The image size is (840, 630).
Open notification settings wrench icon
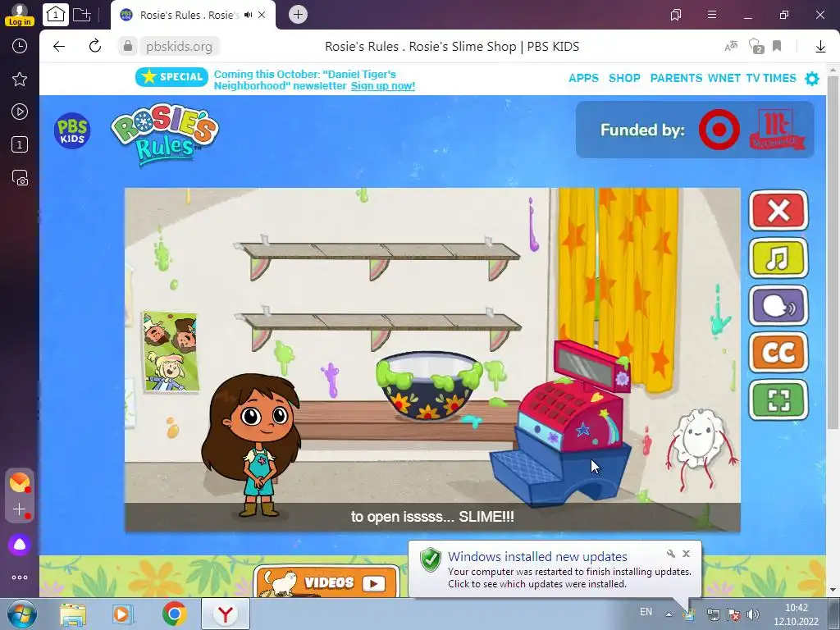(671, 554)
